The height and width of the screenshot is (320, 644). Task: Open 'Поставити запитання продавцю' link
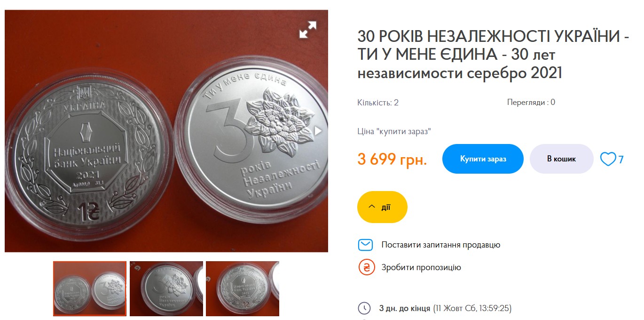pyautogui.click(x=441, y=245)
